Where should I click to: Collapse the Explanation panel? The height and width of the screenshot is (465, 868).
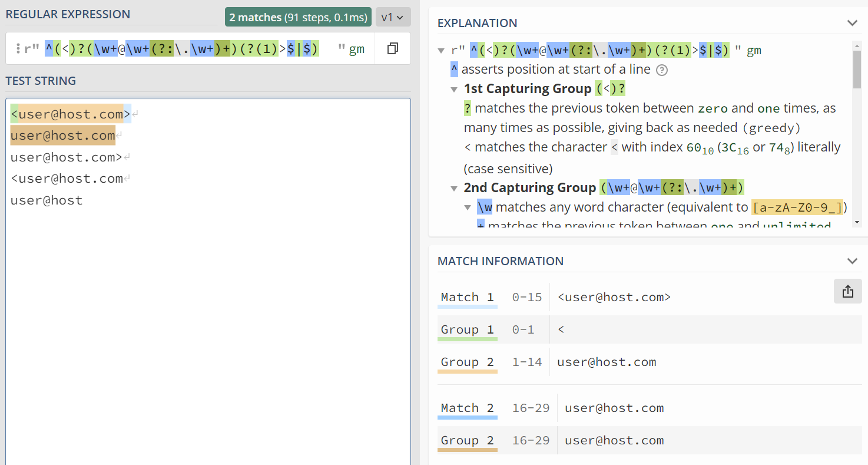click(852, 23)
